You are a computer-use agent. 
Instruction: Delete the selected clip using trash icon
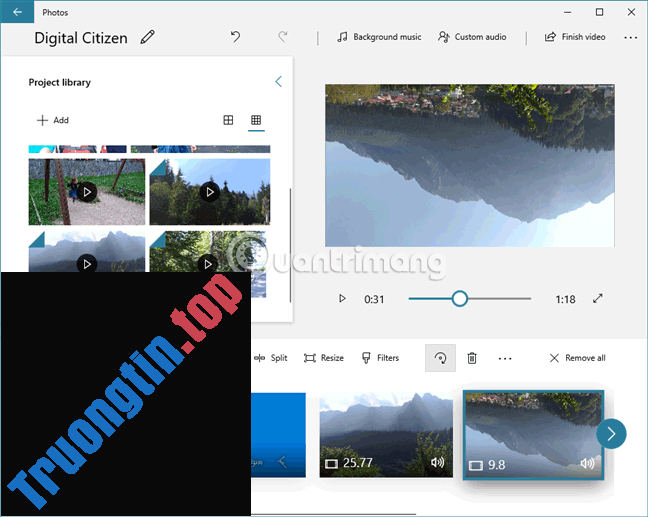[472, 358]
